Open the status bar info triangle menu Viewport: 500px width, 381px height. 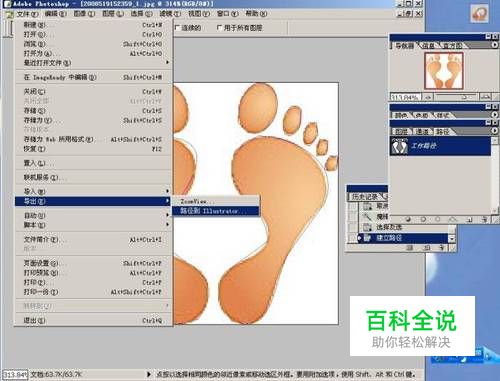(x=149, y=374)
